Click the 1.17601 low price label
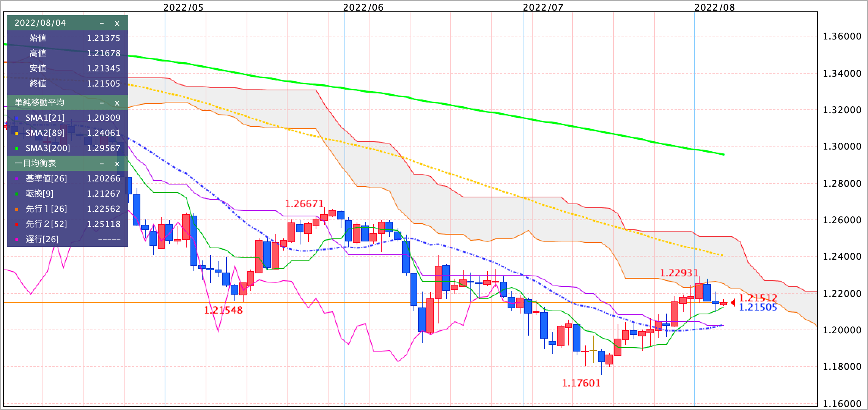Screen dimensions: 868x410 581,383
